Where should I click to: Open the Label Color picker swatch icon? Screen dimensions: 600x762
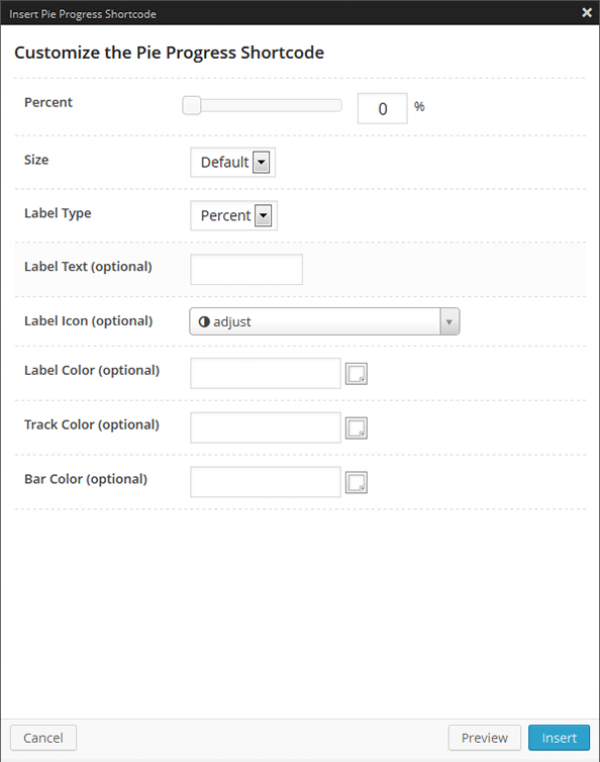tap(357, 374)
